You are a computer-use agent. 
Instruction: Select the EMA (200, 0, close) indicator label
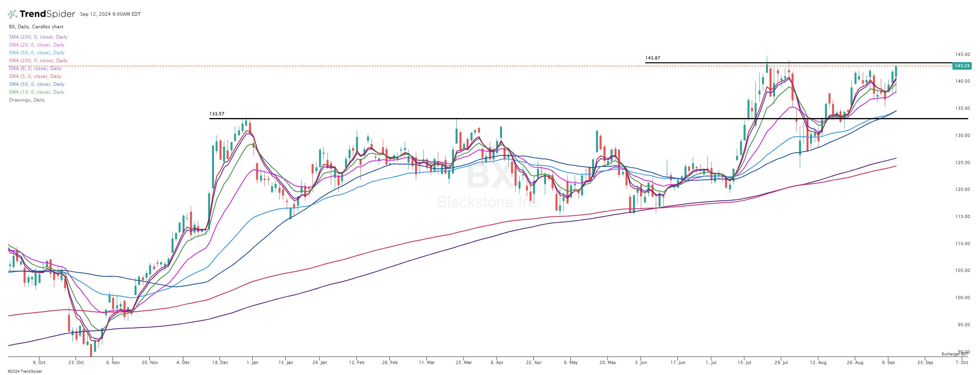pos(38,61)
